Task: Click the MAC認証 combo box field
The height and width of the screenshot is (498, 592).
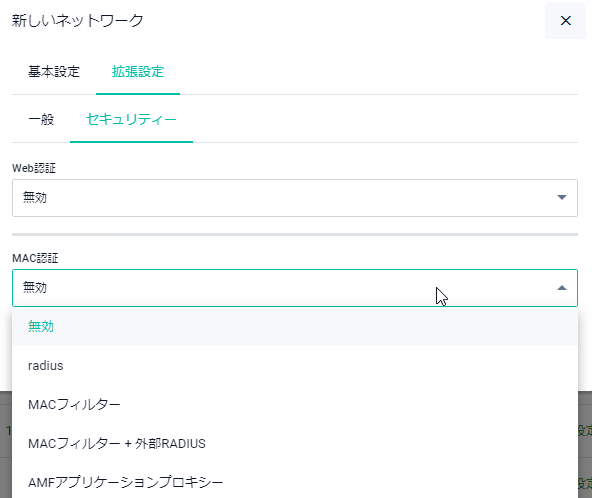Action: coord(295,288)
